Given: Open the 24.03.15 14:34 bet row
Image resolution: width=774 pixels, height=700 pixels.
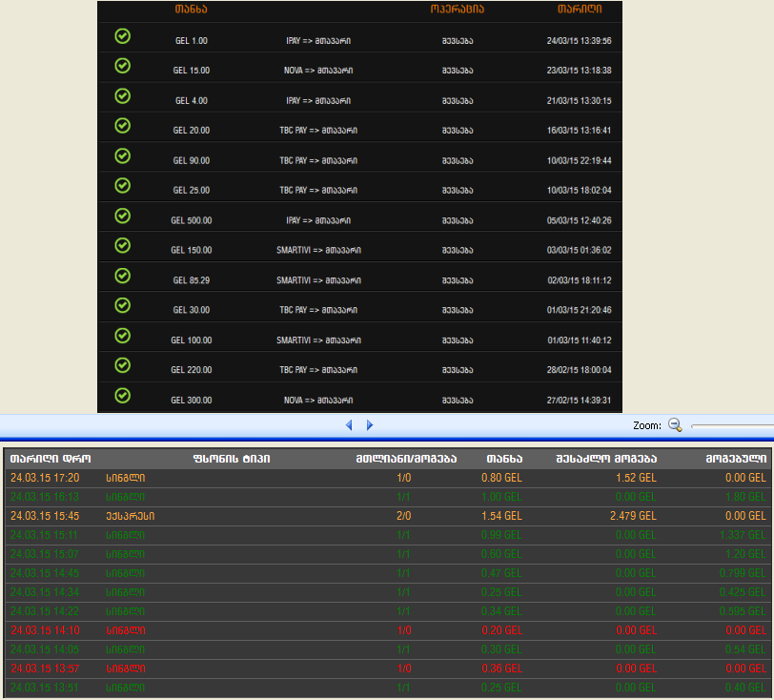Looking at the screenshot, I should pos(388,592).
